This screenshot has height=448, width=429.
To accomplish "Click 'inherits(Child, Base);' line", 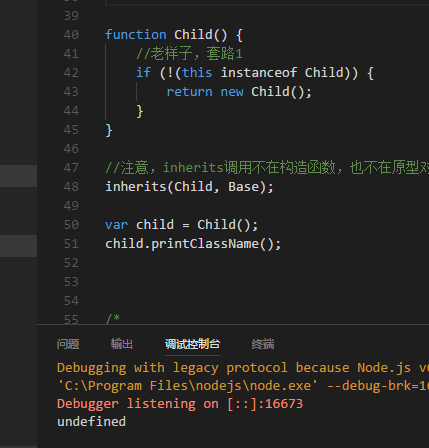I will click(189, 187).
